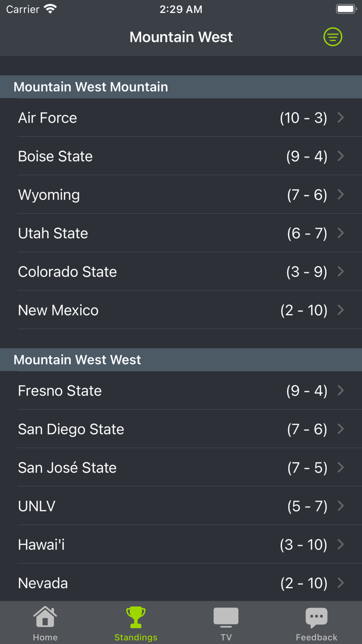The width and height of the screenshot is (362, 644).
Task: Expand Boise State via its chevron
Action: tap(341, 156)
